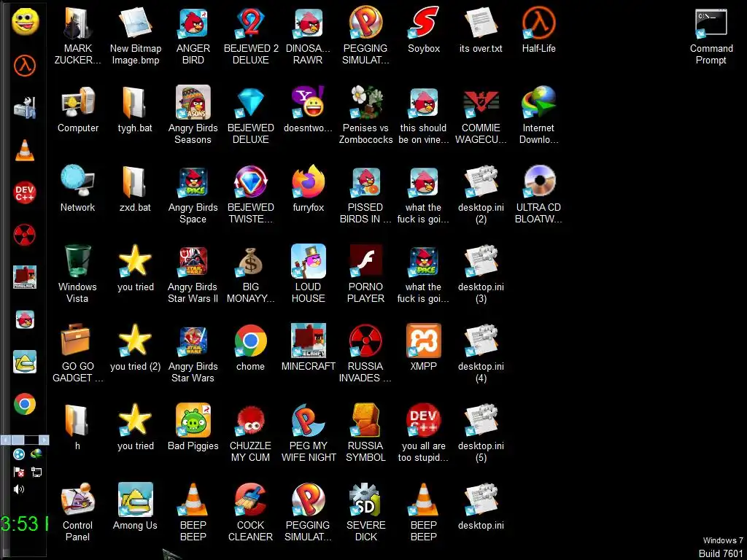Select the tygh.bat file
The width and height of the screenshot is (747, 560).
pos(135,109)
